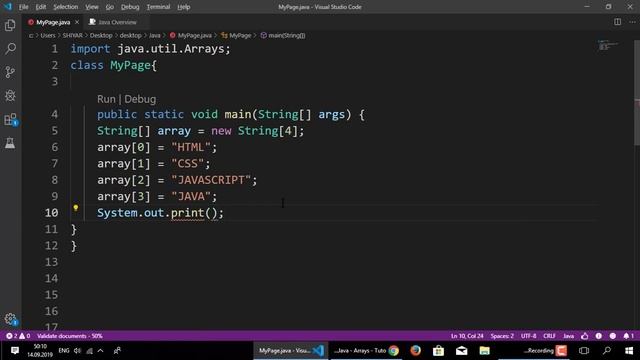Click Debug code lens above main
Viewport: 640px width, 360px height.
140,99
